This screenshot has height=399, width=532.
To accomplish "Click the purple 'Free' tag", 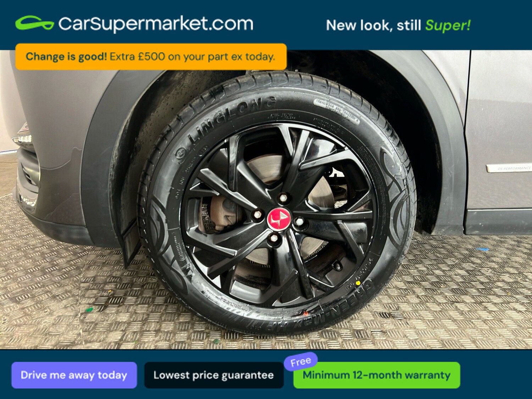I will coord(301,362).
